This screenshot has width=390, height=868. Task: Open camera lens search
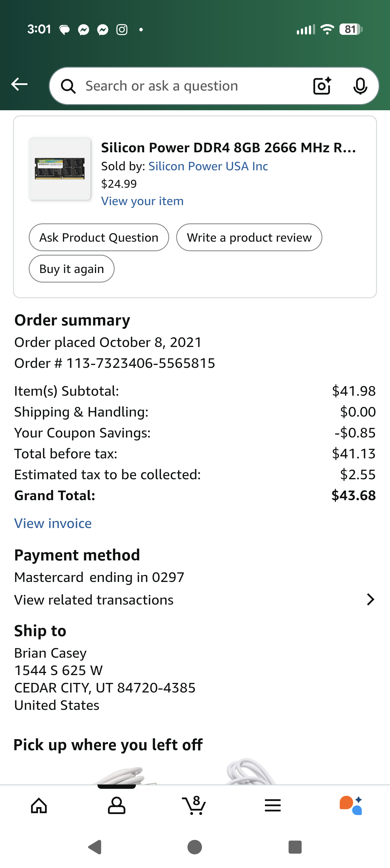point(322,86)
